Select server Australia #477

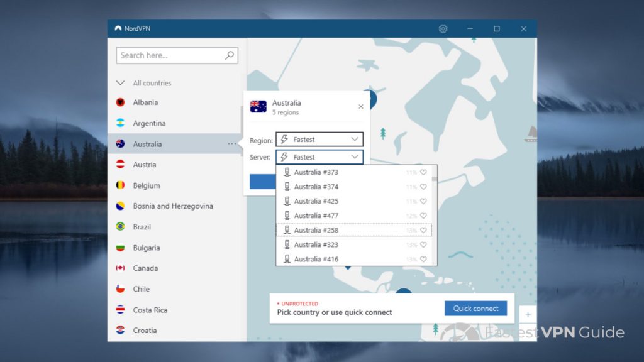coord(354,216)
